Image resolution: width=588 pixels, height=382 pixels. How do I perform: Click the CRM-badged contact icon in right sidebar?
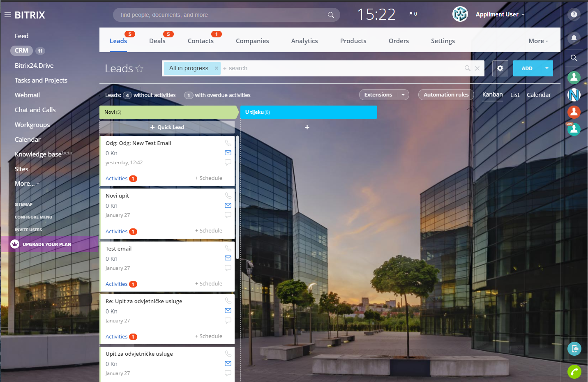574,129
